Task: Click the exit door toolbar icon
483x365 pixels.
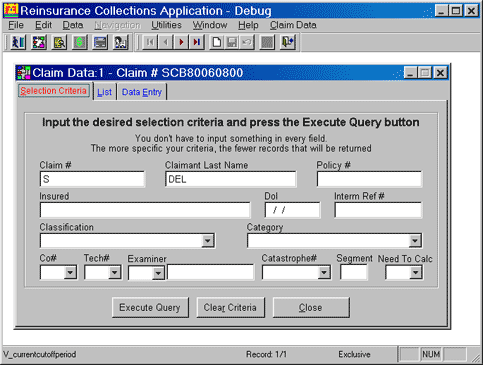Action: point(288,42)
